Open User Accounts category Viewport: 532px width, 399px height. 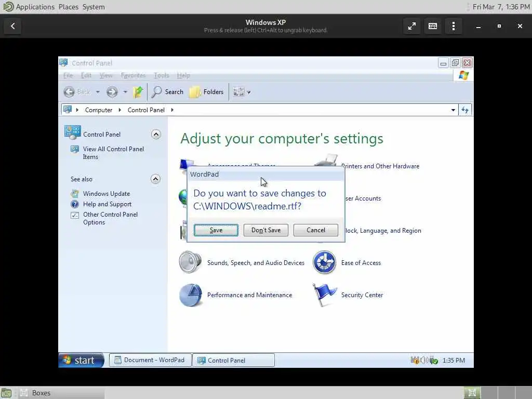(x=363, y=198)
